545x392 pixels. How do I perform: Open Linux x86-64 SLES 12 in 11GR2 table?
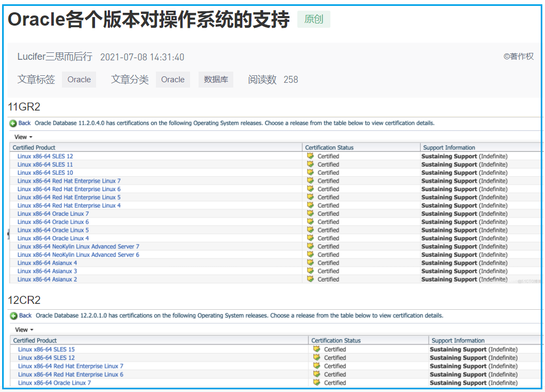tap(45, 156)
